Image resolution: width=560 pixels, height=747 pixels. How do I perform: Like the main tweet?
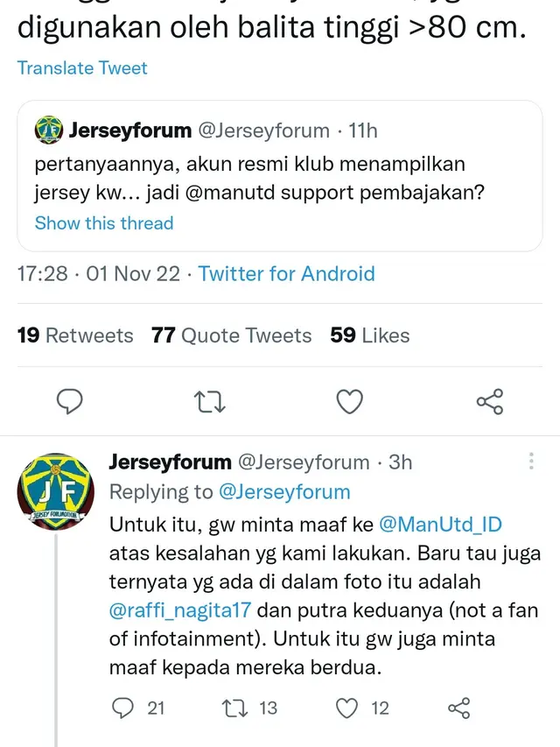click(x=349, y=402)
